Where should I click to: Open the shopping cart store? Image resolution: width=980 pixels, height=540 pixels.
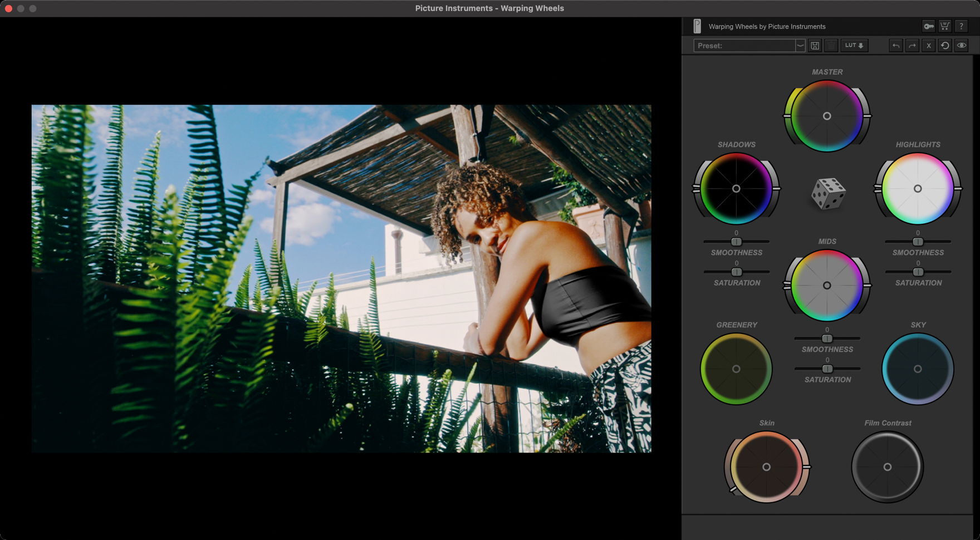click(945, 26)
